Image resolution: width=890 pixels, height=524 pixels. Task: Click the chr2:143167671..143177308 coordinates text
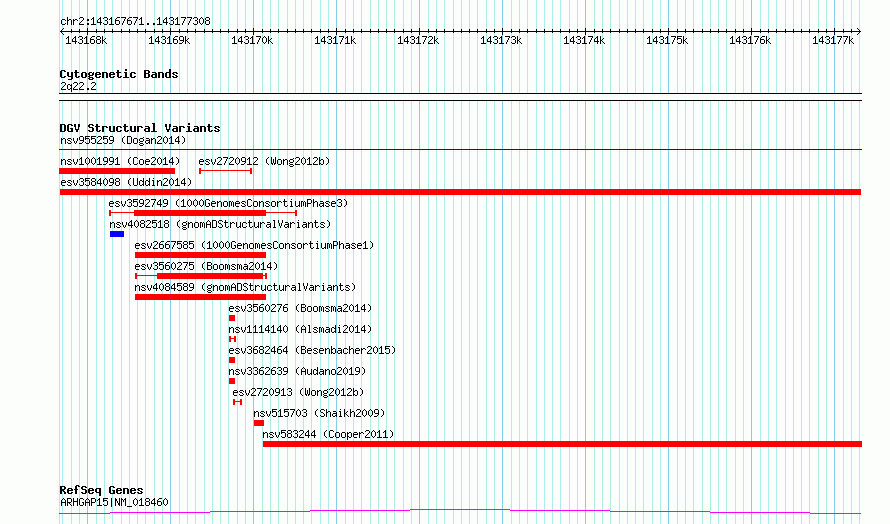click(135, 21)
